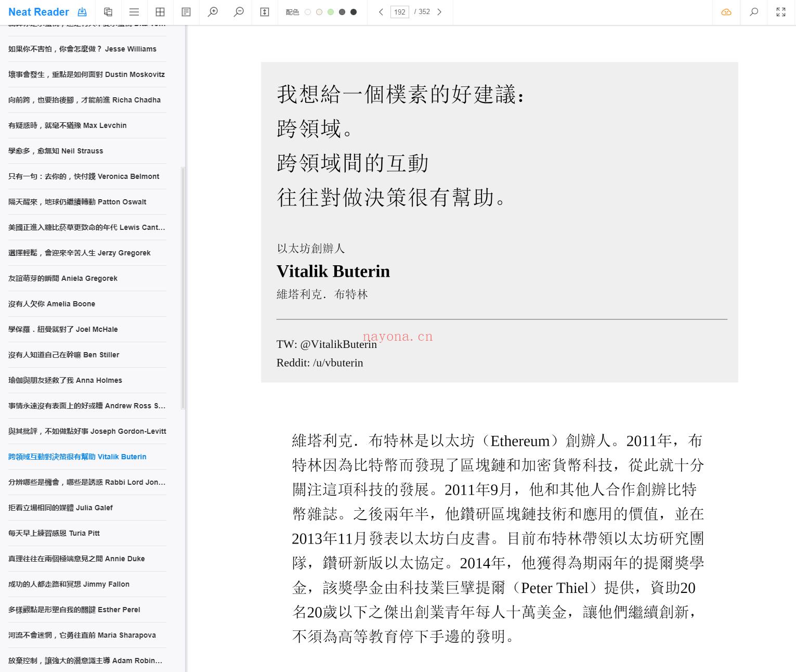The width and height of the screenshot is (796, 672).
Task: Open chapter by Adam Robin…
Action: coord(87,661)
